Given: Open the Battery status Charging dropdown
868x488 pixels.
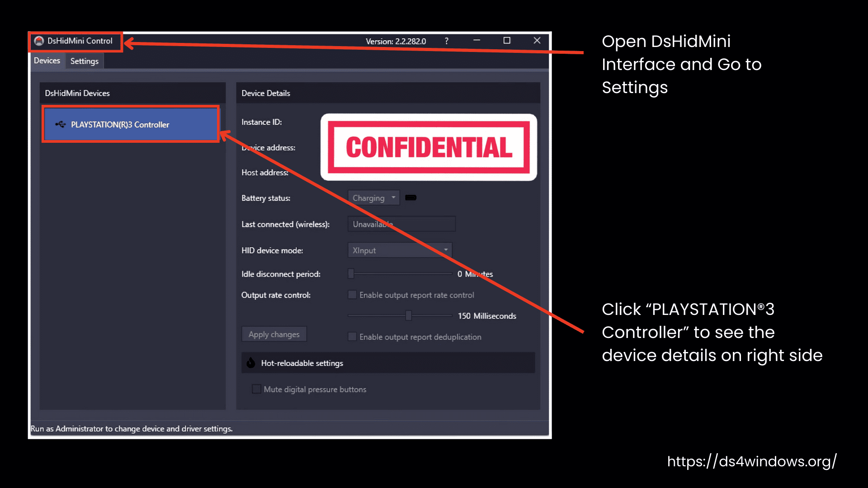Looking at the screenshot, I should coord(373,198).
